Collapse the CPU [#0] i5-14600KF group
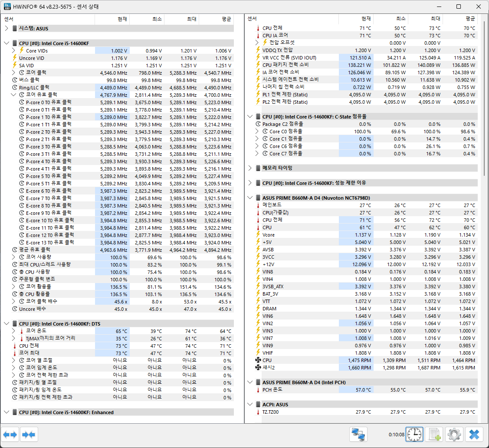 (7, 43)
